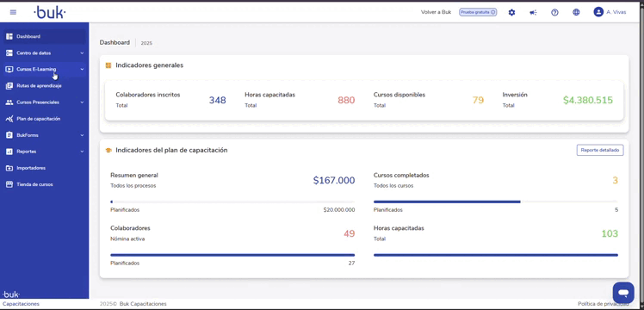The width and height of the screenshot is (644, 310).
Task: Open Plan de capacitación menu item
Action: (45, 119)
